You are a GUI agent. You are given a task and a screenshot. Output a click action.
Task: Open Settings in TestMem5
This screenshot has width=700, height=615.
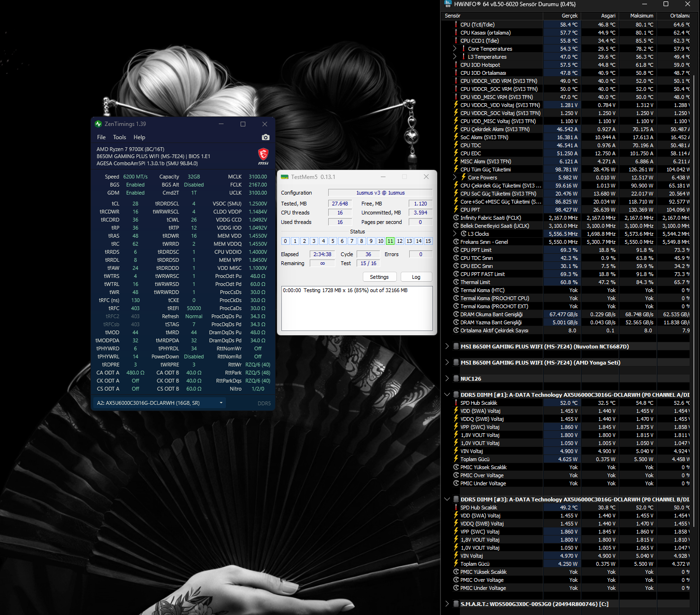click(x=379, y=277)
